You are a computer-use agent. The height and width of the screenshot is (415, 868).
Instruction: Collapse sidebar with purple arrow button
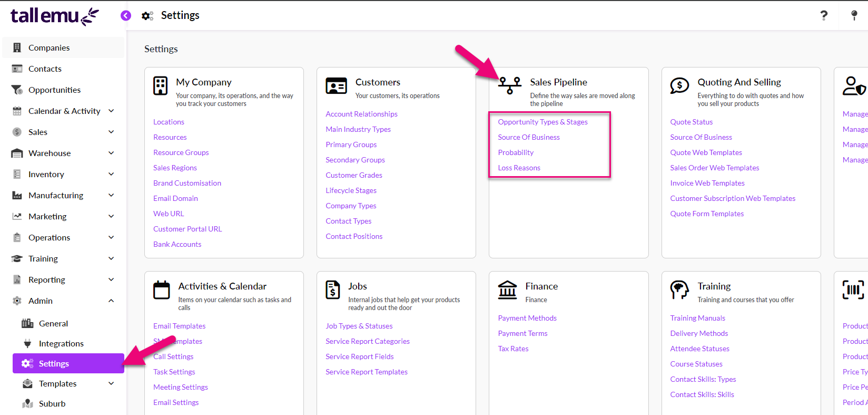(126, 15)
